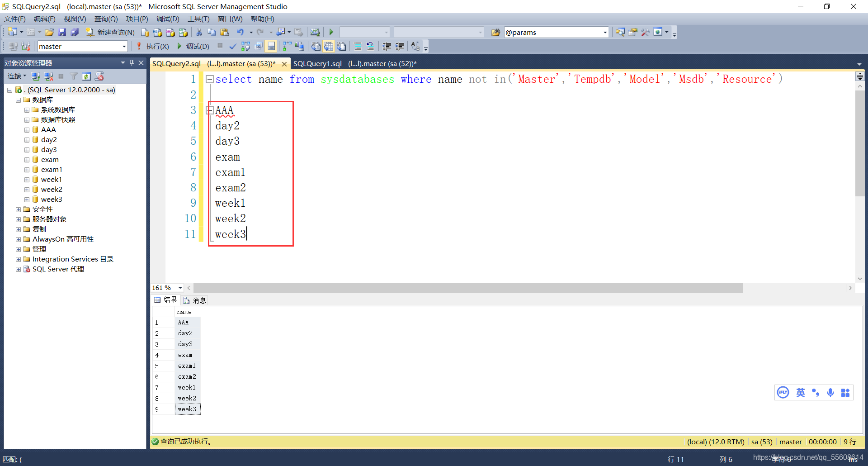Click the iFLY input method icon

click(x=783, y=392)
